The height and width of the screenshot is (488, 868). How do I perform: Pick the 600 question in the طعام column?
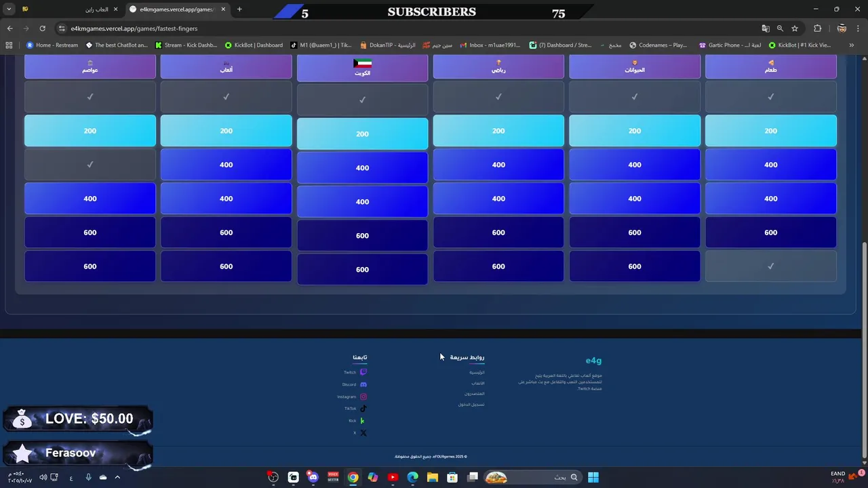pos(771,232)
